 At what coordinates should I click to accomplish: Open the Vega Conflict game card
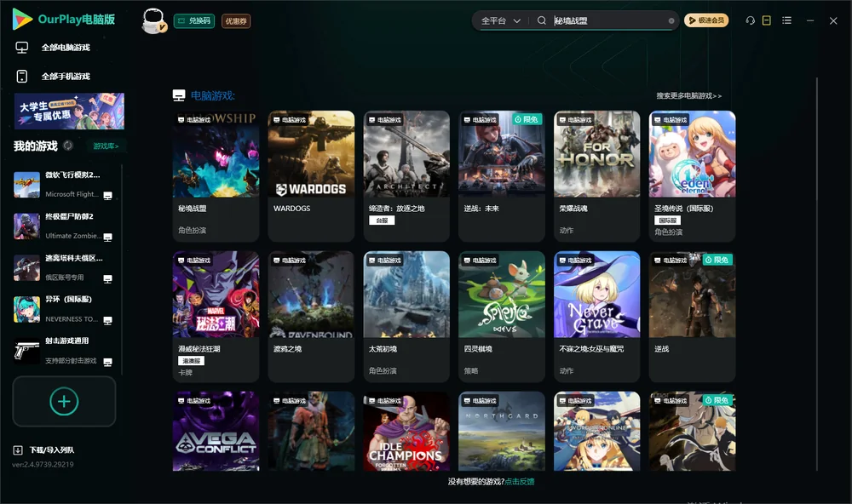click(x=216, y=432)
